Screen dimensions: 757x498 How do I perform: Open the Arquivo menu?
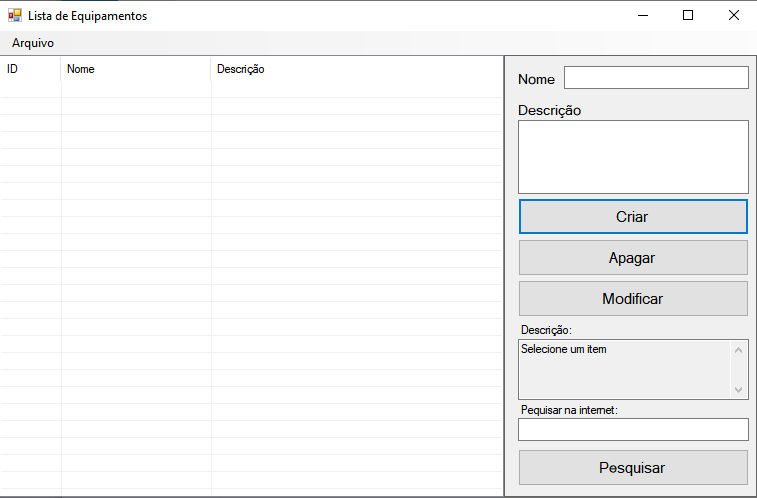[x=33, y=43]
